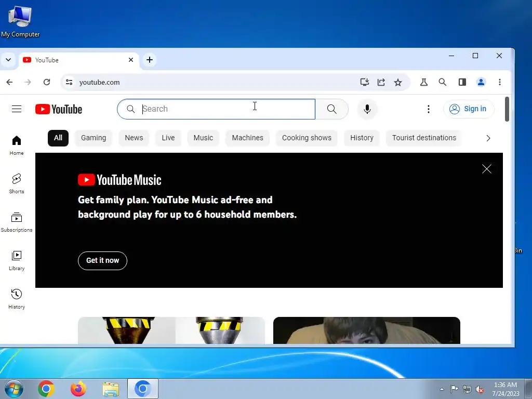Viewport: 532px width, 399px height.
Task: Select the YouTube tab
Action: tap(79, 60)
